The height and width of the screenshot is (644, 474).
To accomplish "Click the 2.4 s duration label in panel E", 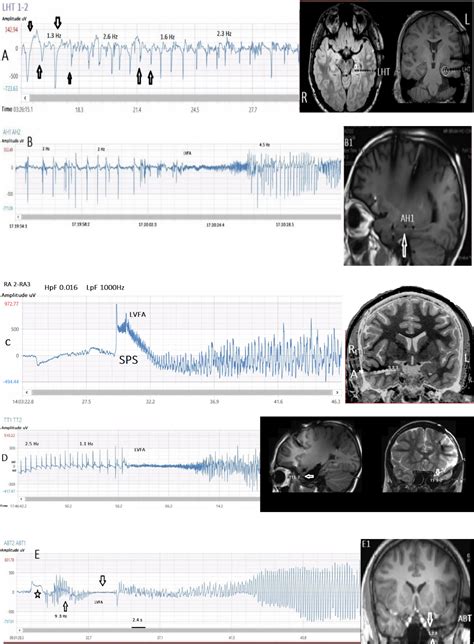I will [138, 619].
